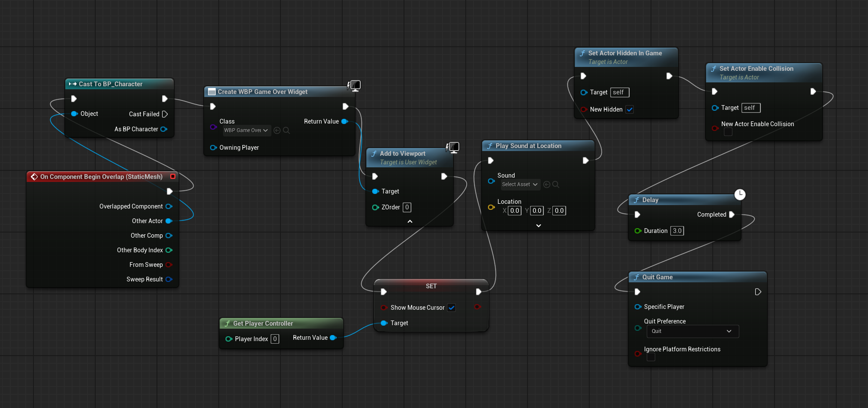Click the Location Z value field
The image size is (868, 408).
click(x=559, y=211)
